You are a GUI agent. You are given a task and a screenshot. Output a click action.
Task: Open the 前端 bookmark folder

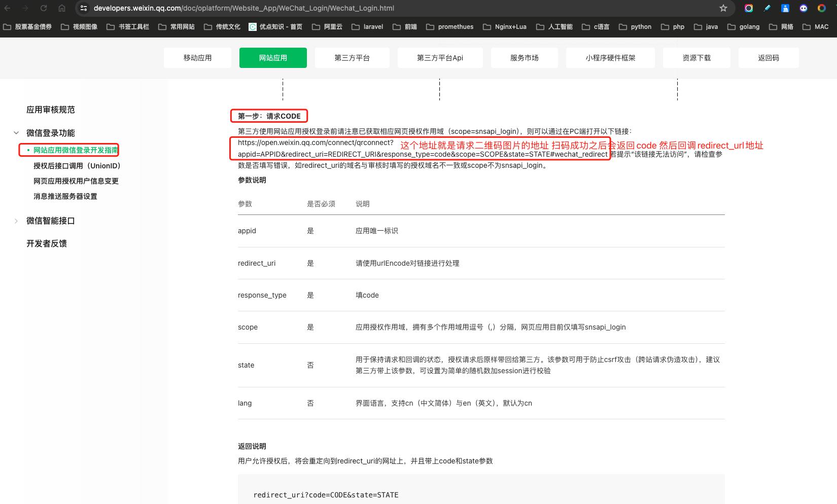click(x=405, y=27)
